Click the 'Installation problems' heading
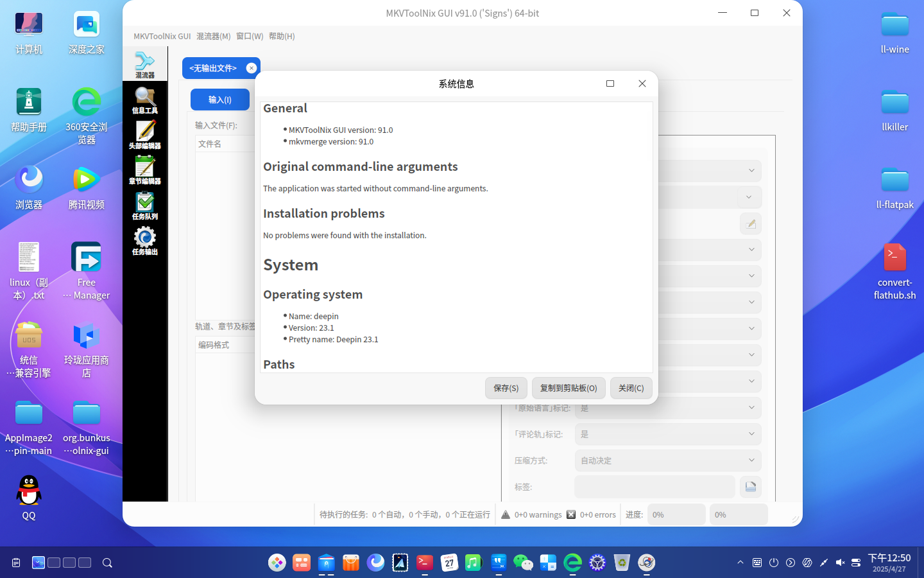Screen dimensions: 924x578 point(324,213)
